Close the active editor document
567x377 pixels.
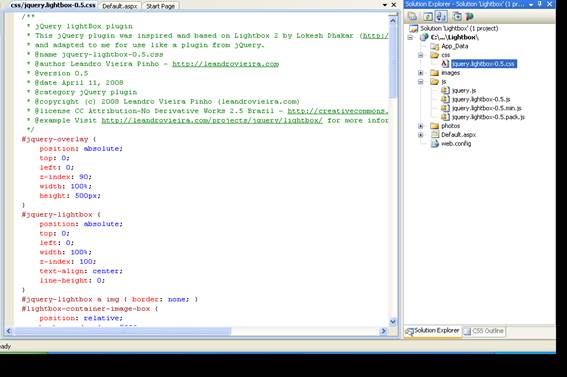point(394,5)
